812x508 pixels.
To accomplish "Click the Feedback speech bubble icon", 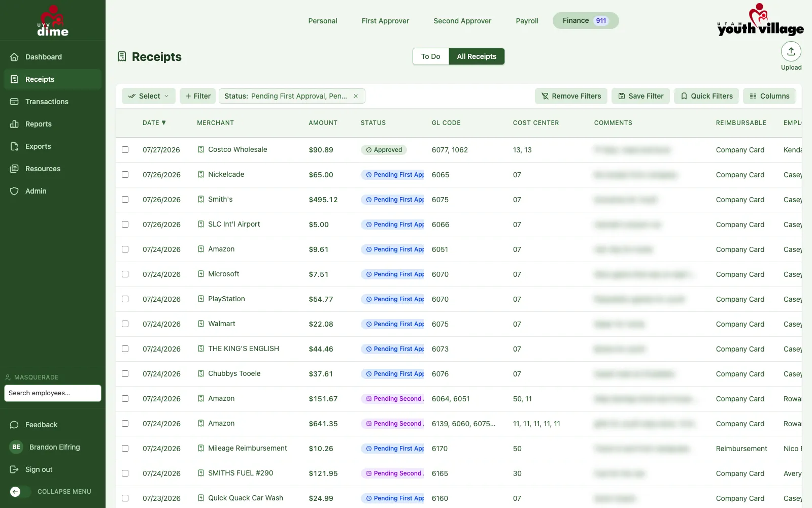I will [14, 425].
